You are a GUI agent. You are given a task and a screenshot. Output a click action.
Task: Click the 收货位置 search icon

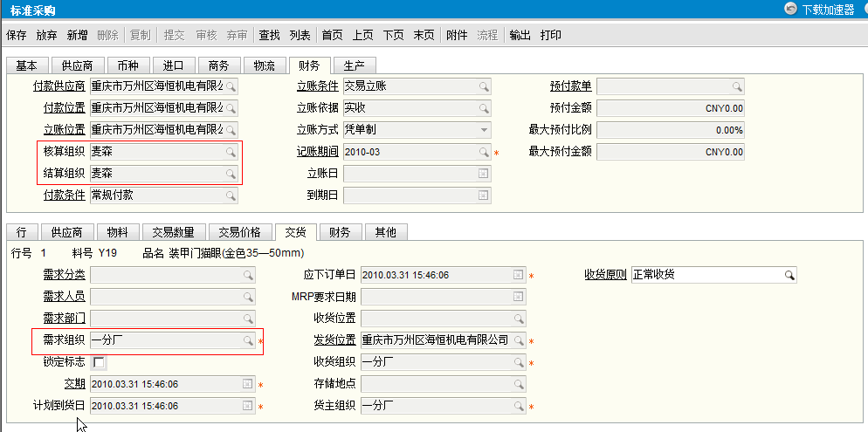[518, 319]
